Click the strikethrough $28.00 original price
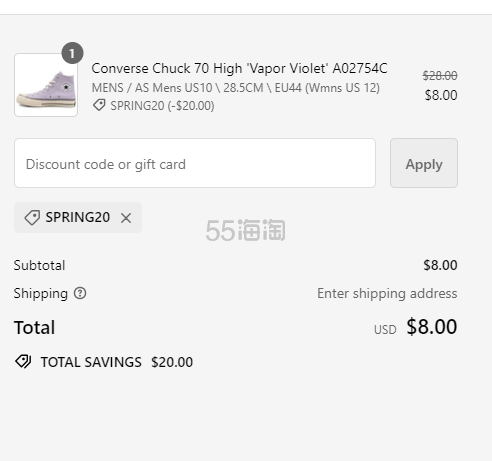The image size is (492, 461). pos(440,76)
